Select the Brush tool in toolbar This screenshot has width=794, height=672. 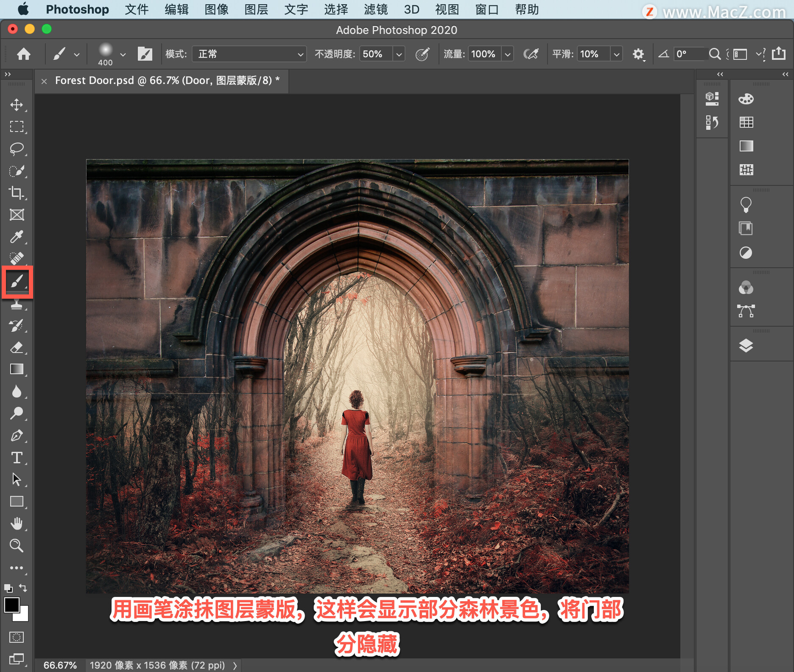coord(17,282)
